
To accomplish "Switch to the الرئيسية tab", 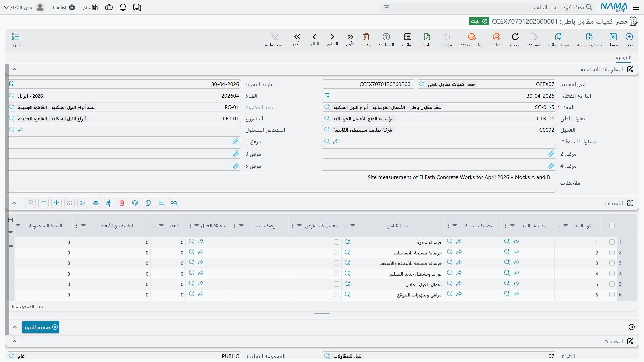I will point(624,58).
